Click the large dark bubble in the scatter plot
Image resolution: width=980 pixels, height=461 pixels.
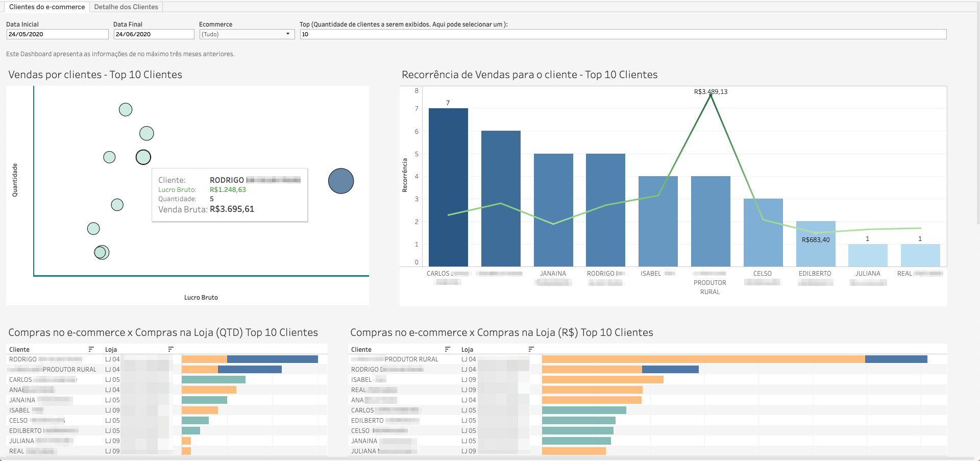click(340, 181)
